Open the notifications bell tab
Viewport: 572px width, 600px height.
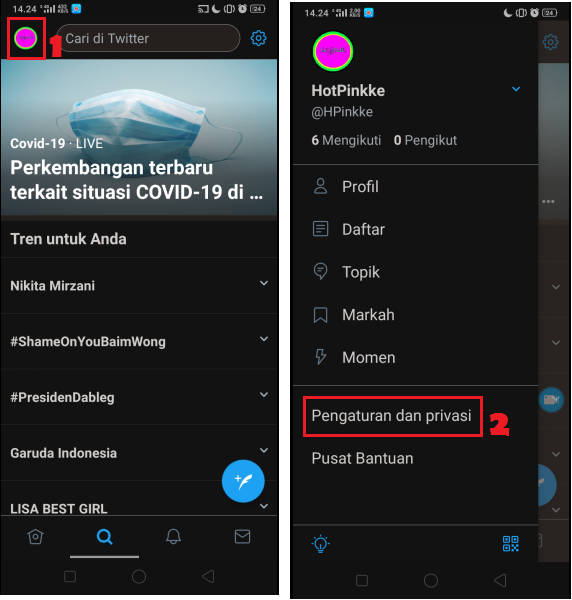coord(173,536)
